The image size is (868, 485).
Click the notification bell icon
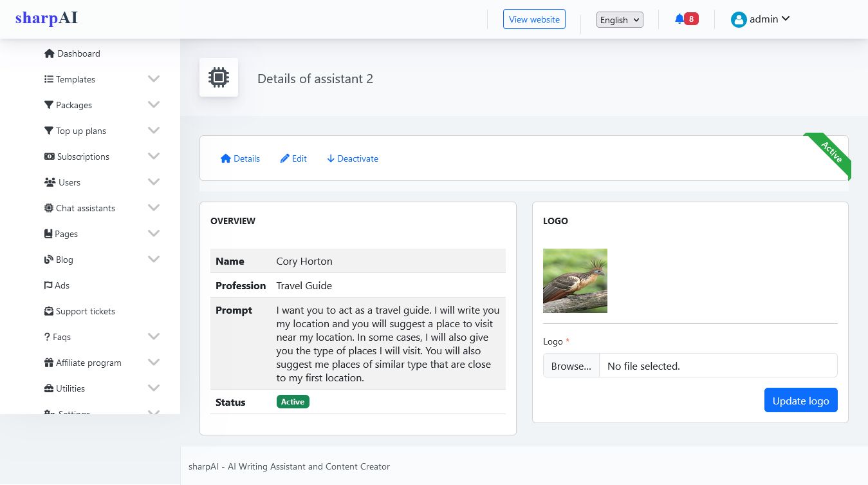679,19
